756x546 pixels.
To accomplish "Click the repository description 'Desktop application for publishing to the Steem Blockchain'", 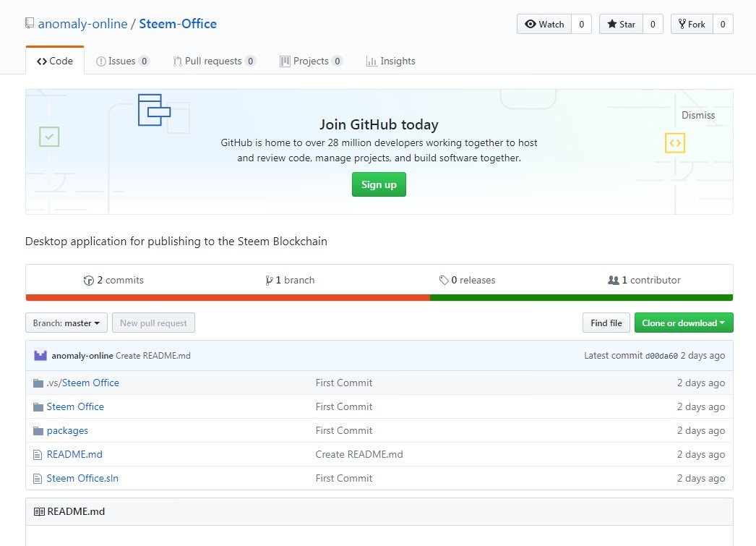I will (176, 241).
